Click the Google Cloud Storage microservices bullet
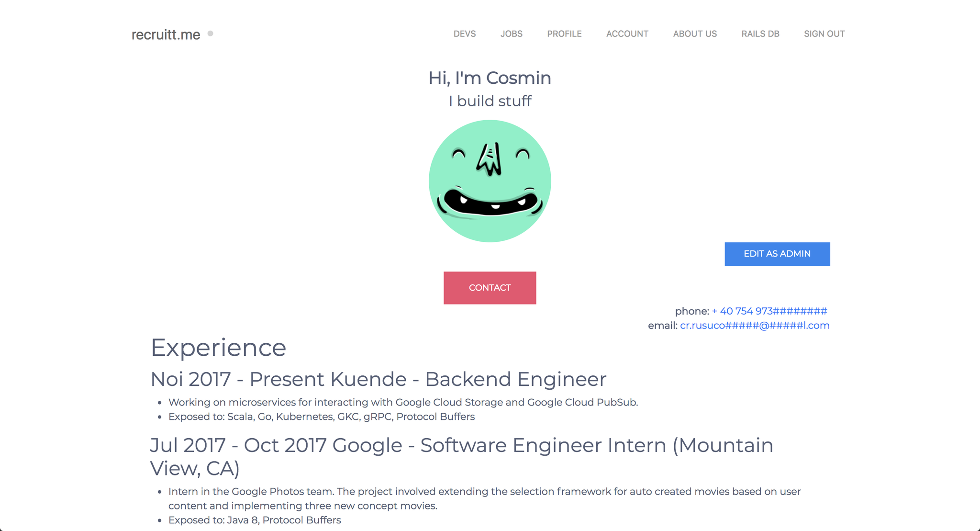 pyautogui.click(x=403, y=402)
